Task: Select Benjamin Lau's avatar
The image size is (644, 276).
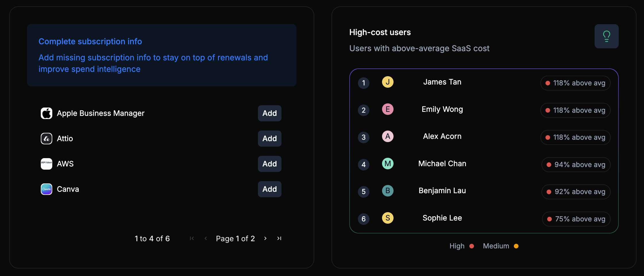Action: (x=388, y=191)
